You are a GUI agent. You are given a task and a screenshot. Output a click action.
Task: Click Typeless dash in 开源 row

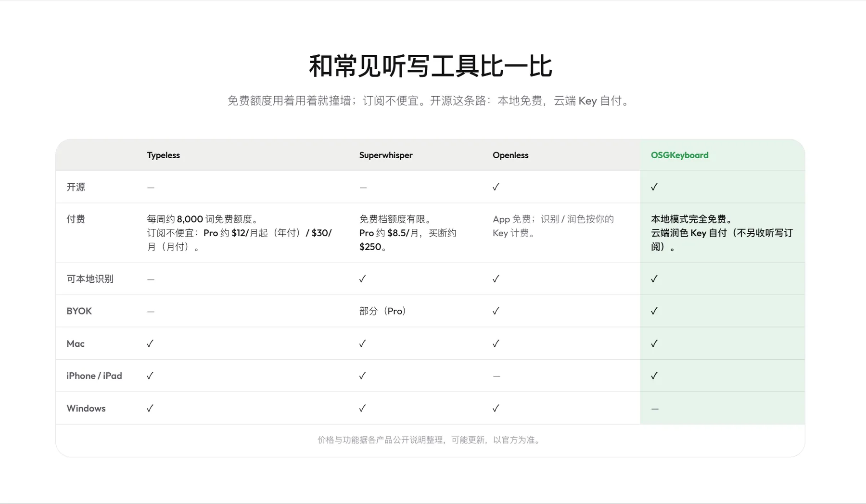(x=151, y=188)
